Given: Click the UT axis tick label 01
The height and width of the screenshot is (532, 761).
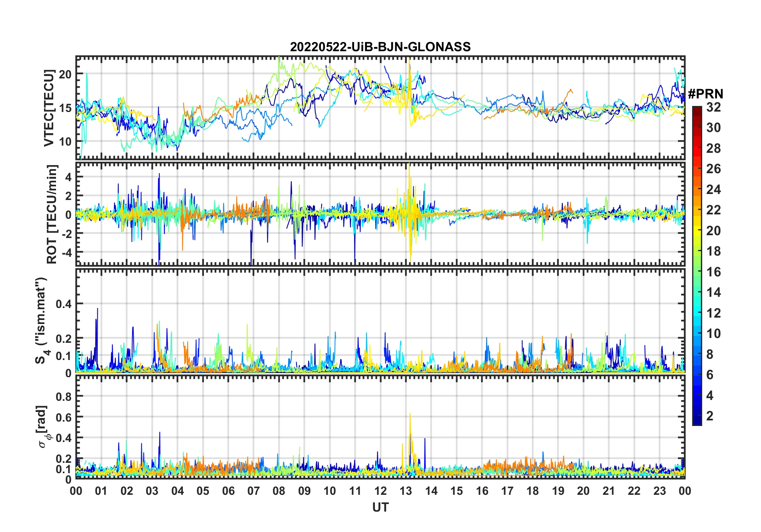Looking at the screenshot, I should 101,491.
